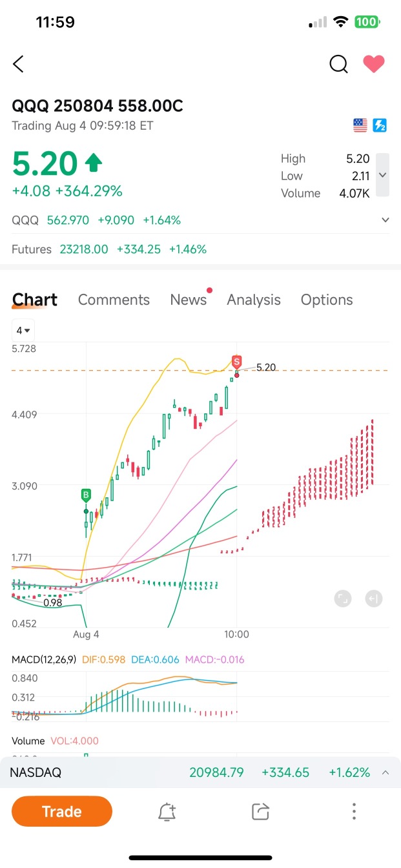
Task: Add a price alert with bell icon
Action: 167,812
